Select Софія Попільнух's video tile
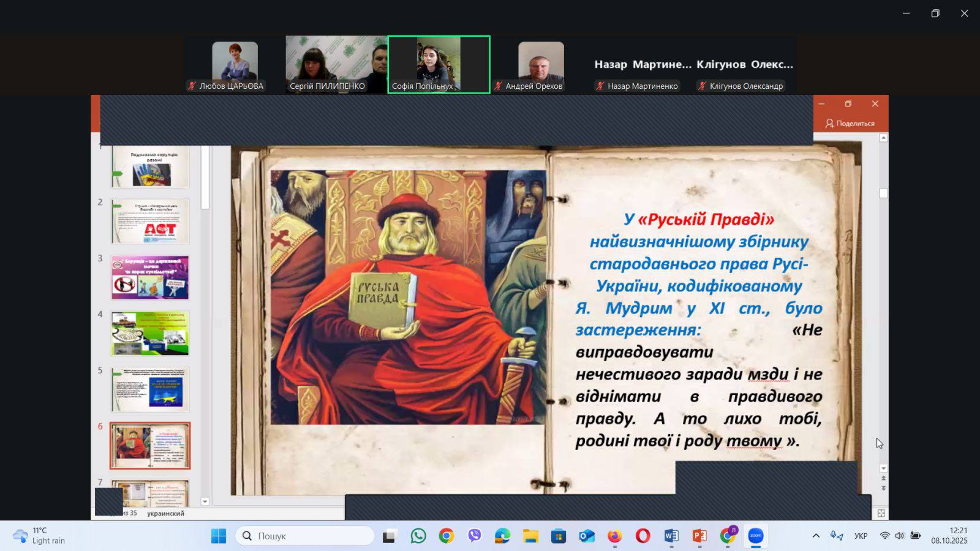This screenshot has width=980, height=551. coord(439,64)
